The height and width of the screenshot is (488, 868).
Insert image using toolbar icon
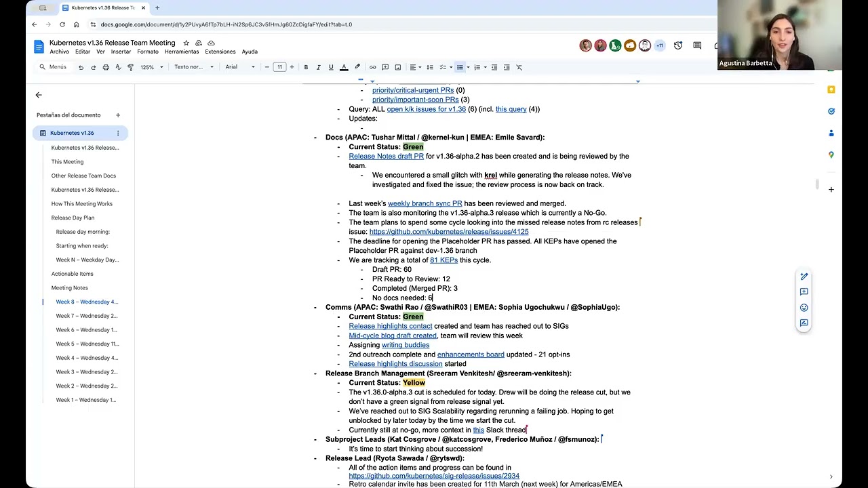[x=398, y=67]
